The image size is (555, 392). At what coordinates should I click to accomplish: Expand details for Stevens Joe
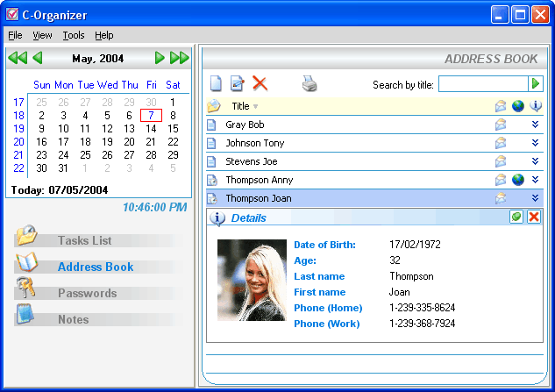[x=535, y=161]
